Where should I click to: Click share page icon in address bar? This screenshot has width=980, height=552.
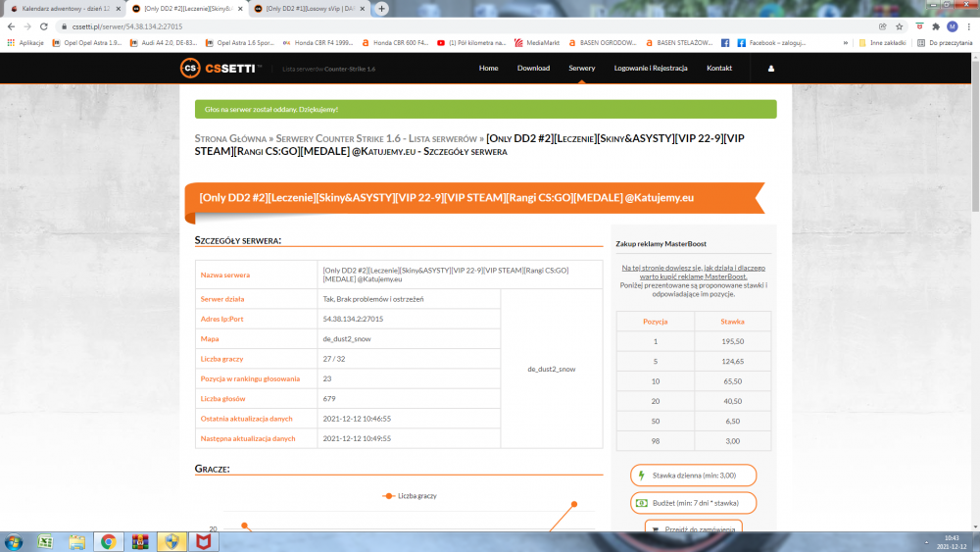coord(883,26)
